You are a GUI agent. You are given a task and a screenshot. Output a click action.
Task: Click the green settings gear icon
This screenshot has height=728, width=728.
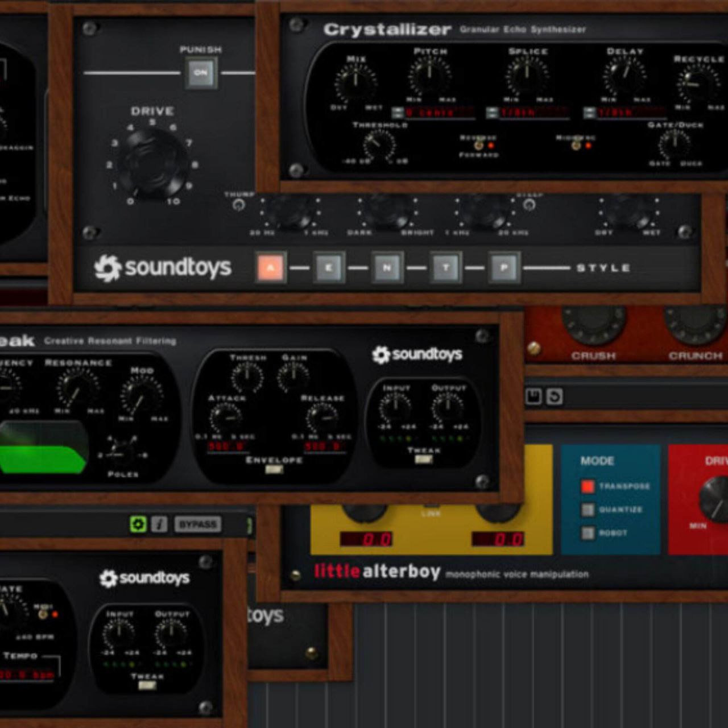click(x=138, y=524)
